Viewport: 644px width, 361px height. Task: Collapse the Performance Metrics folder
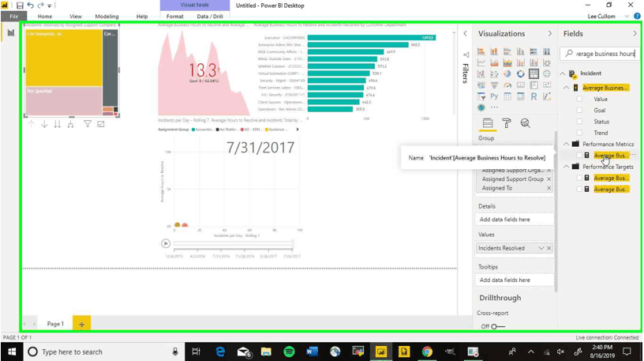pyautogui.click(x=566, y=144)
